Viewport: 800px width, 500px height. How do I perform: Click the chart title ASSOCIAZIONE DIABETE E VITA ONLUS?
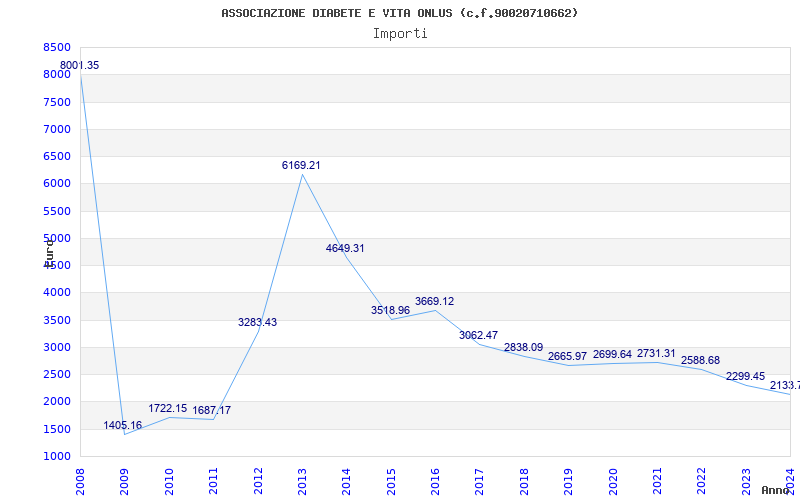point(399,13)
